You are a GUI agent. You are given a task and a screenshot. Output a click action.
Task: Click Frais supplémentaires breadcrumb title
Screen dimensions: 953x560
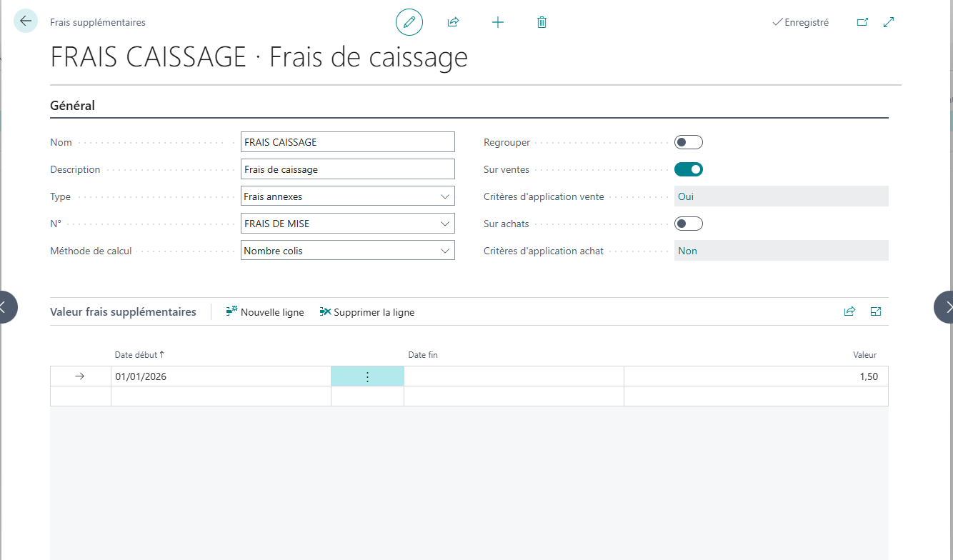coord(98,22)
